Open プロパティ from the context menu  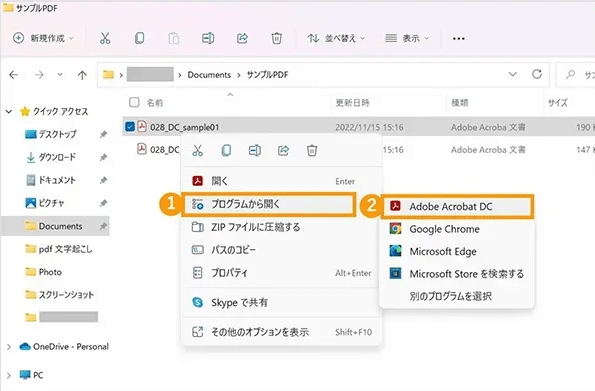(282, 273)
